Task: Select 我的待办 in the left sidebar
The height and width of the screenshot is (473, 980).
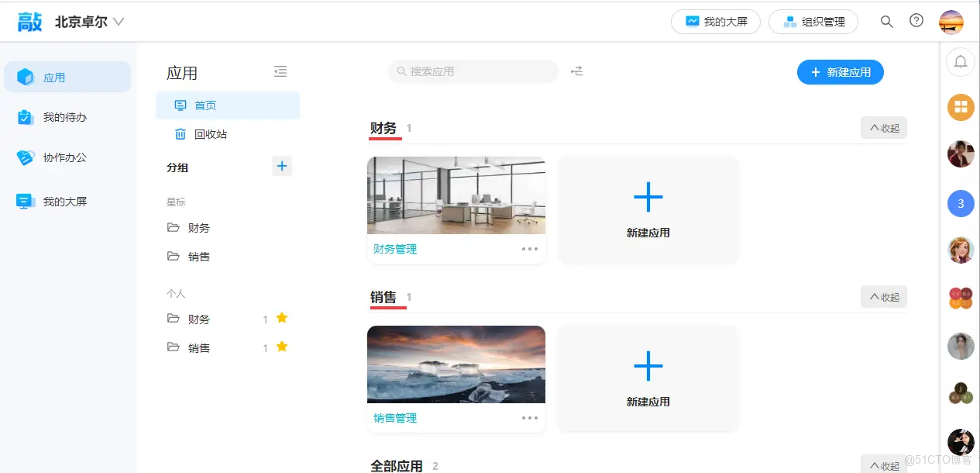Action: (x=67, y=117)
